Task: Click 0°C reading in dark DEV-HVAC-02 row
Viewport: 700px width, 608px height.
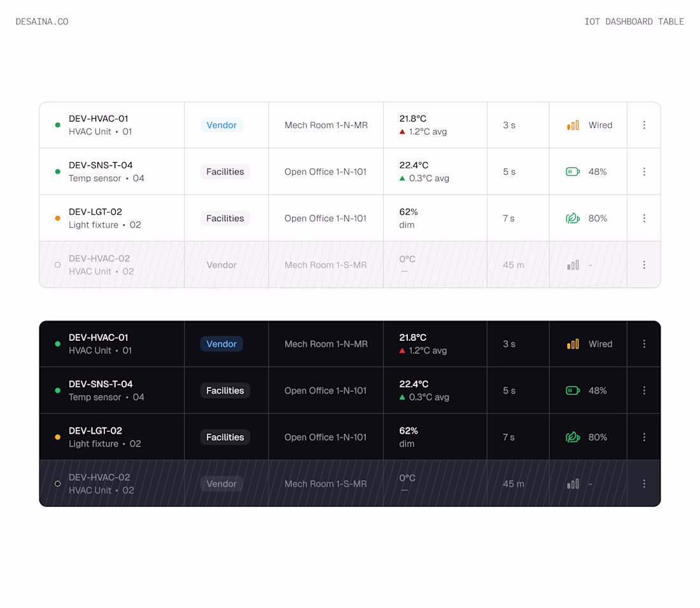Action: [407, 478]
